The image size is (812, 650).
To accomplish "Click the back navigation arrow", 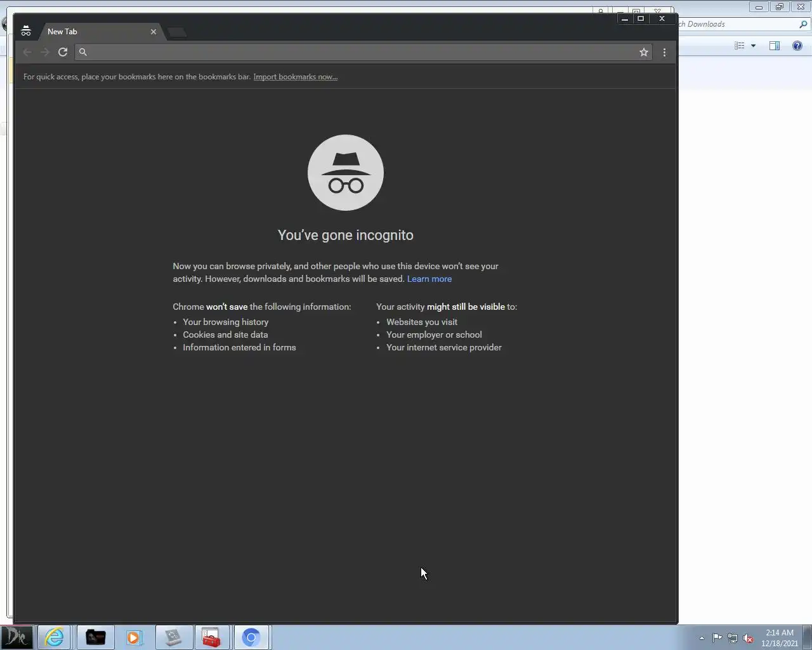I will click(27, 52).
